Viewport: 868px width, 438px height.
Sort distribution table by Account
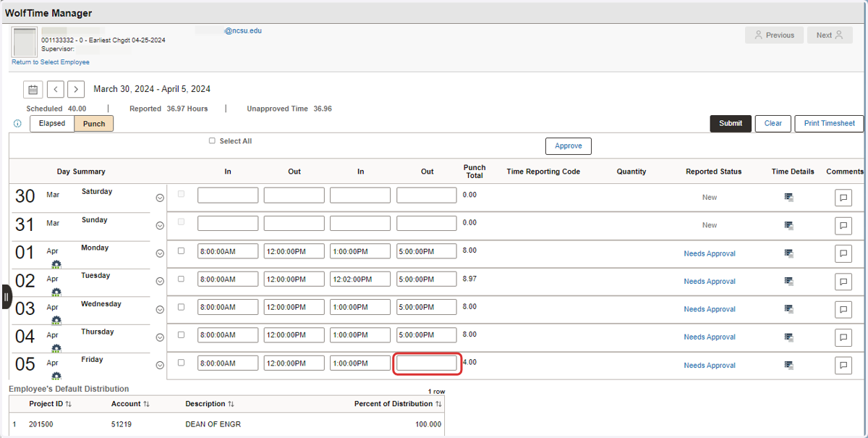pyautogui.click(x=130, y=404)
